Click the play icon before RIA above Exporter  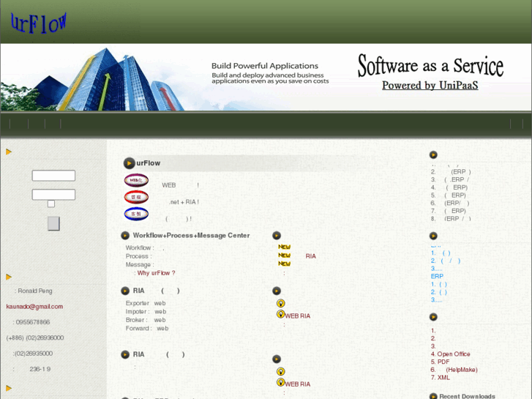pyautogui.click(x=125, y=291)
